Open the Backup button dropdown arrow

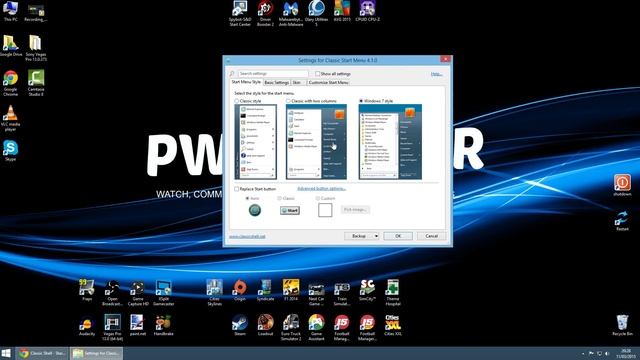[x=376, y=236]
